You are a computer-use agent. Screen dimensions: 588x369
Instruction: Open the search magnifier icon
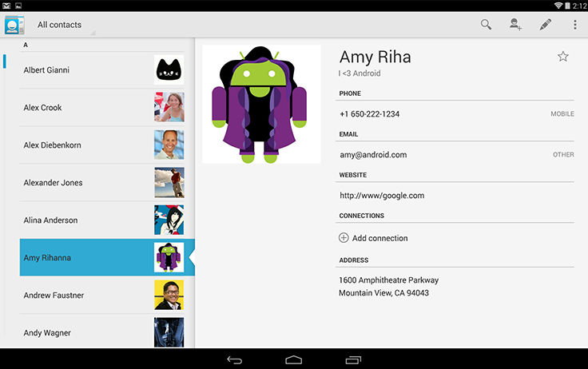tap(486, 25)
